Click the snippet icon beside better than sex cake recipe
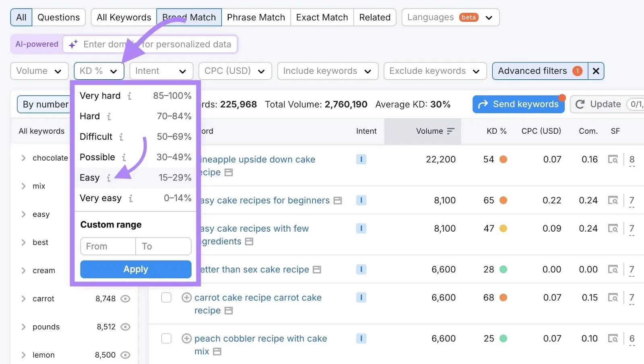 [318, 270]
